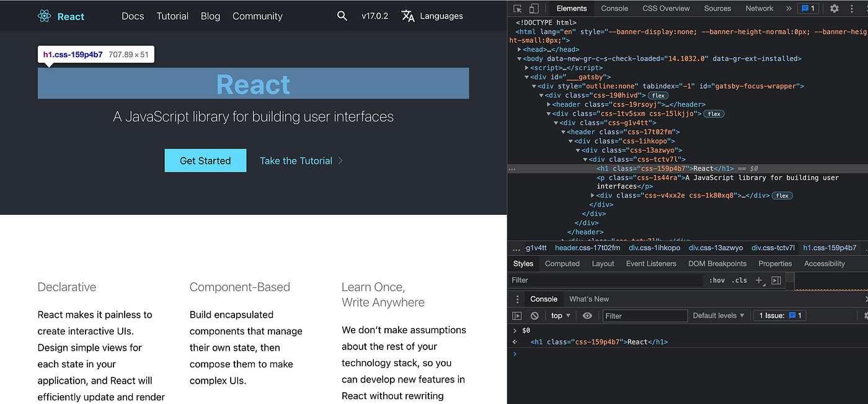868x404 pixels.
Task: Click the Get Started button
Action: point(205,161)
